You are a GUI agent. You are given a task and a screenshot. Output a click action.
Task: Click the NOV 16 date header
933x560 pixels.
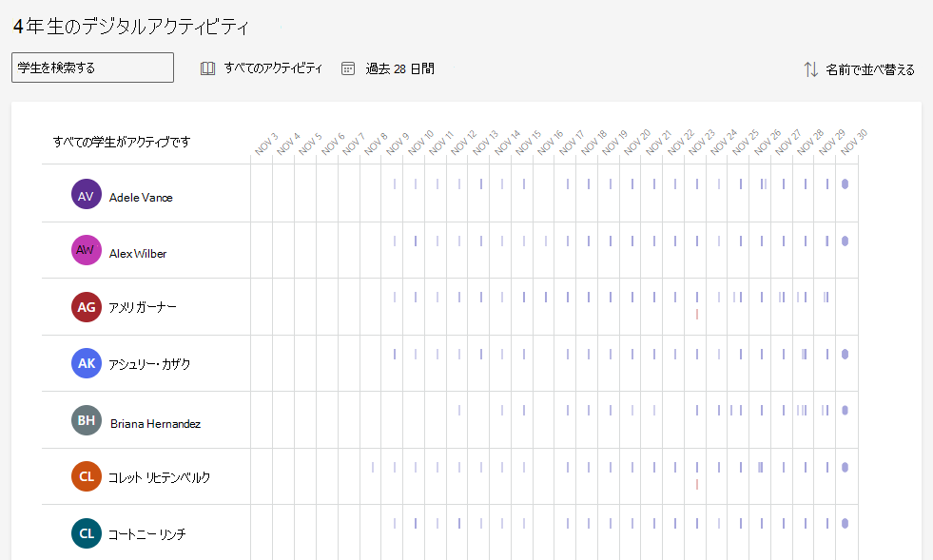coord(549,143)
